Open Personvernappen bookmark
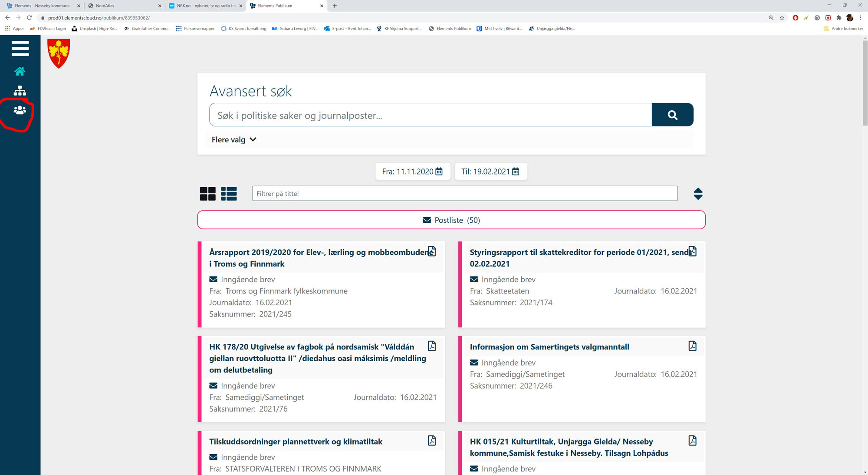Viewport: 868px width, 475px height. (x=196, y=29)
